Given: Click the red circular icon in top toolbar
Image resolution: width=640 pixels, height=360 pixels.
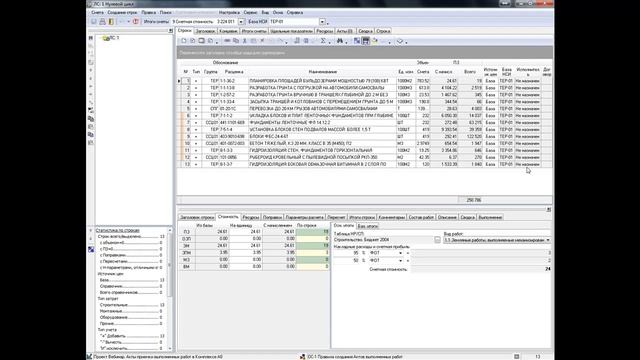Looking at the screenshot, I should click(136, 22).
